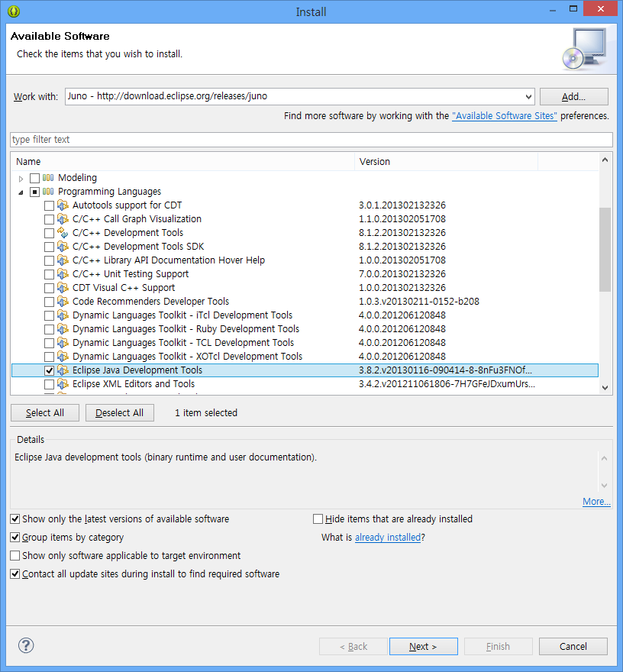Click the Modeling category icon

[48, 178]
